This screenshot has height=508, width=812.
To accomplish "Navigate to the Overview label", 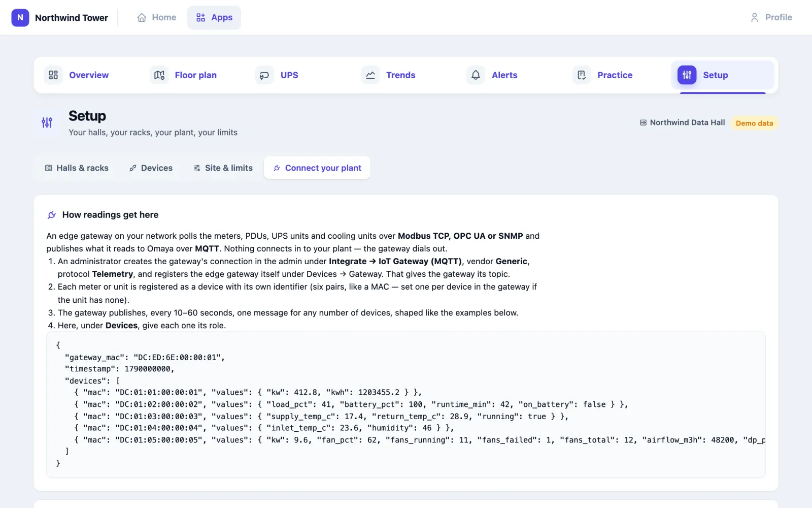I will (89, 75).
